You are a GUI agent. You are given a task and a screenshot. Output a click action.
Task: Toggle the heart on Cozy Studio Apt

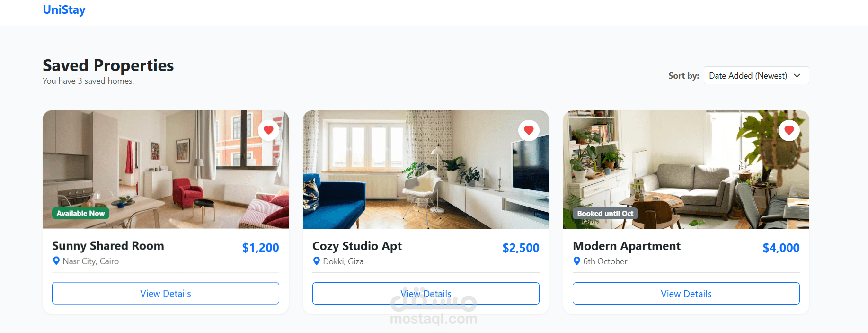(x=529, y=130)
